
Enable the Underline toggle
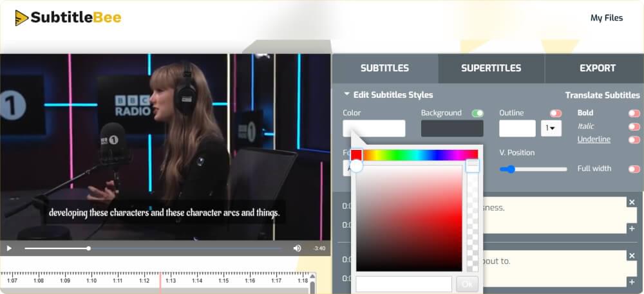[634, 140]
